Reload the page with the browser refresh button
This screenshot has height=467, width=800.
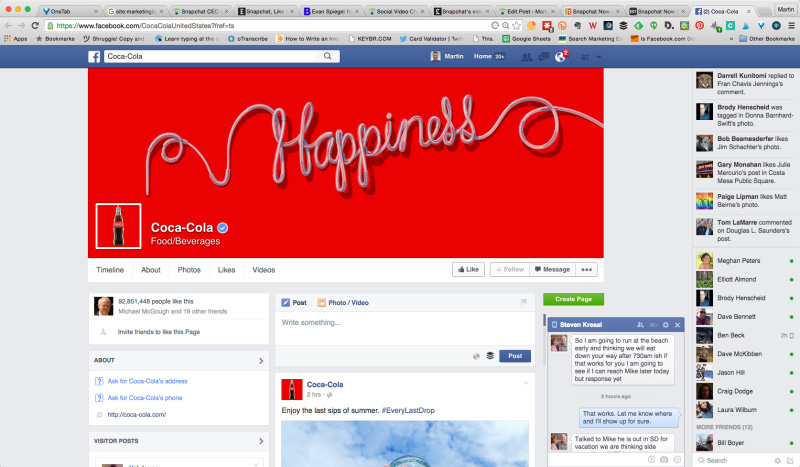(35, 25)
